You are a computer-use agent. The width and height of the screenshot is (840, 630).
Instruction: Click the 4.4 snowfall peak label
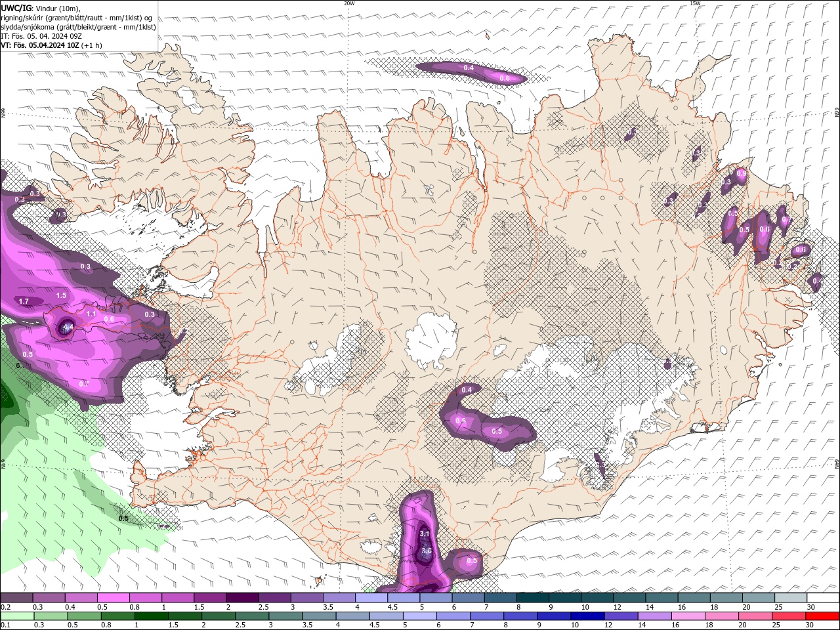click(68, 326)
